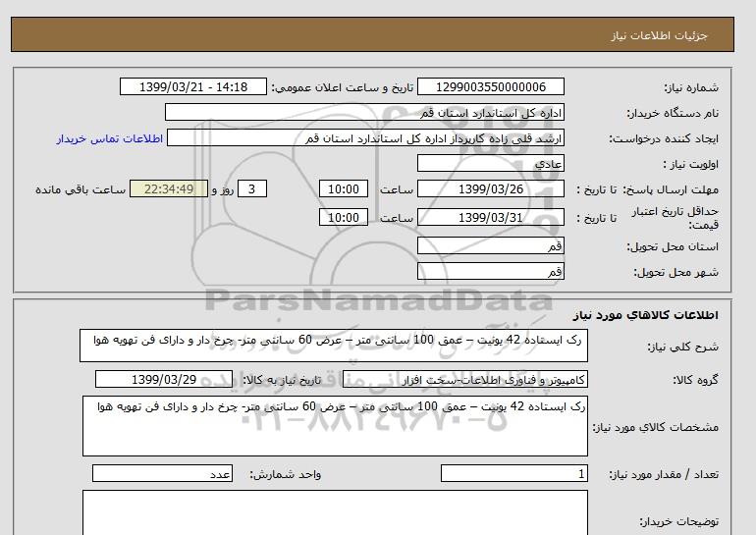Select the label استان محل تحویل
The height and width of the screenshot is (535, 756).
(673, 246)
